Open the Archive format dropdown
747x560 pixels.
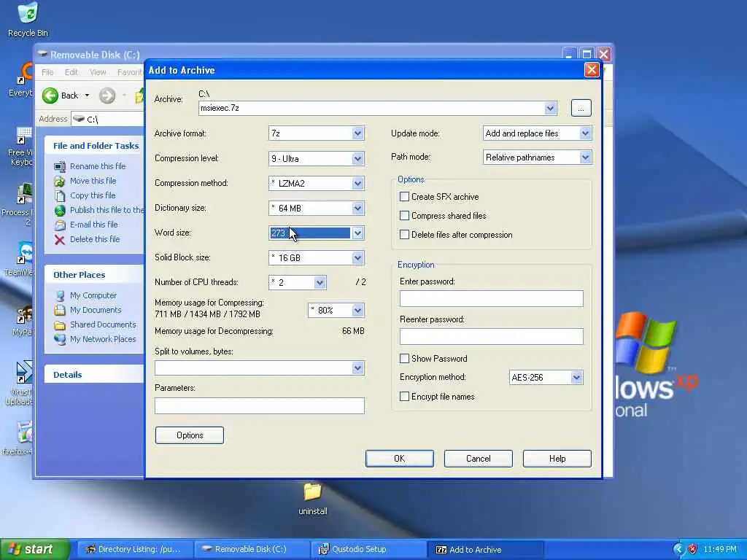[x=357, y=133]
